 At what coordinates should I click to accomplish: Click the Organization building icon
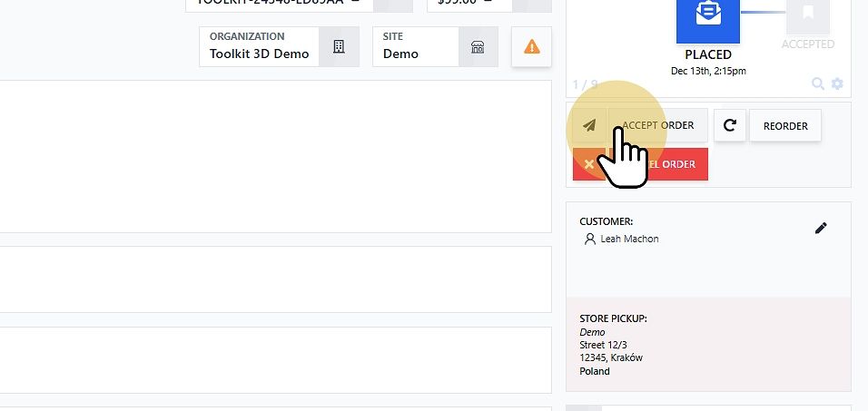tap(339, 46)
